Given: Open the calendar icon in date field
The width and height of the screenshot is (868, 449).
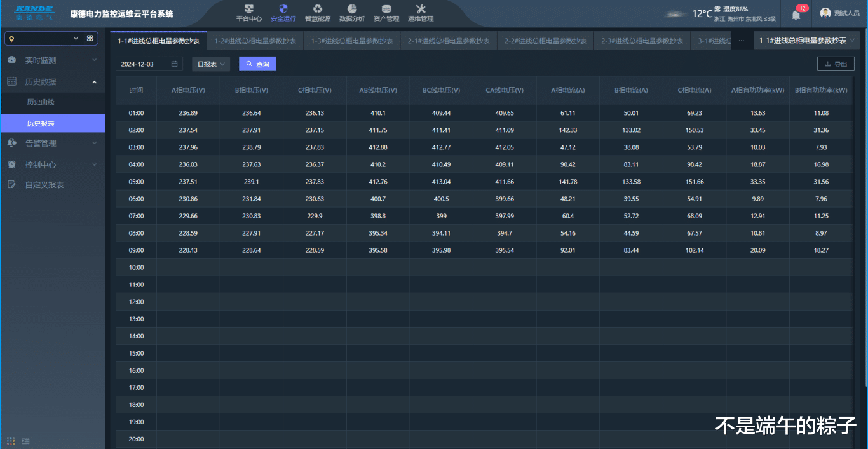Looking at the screenshot, I should (174, 64).
